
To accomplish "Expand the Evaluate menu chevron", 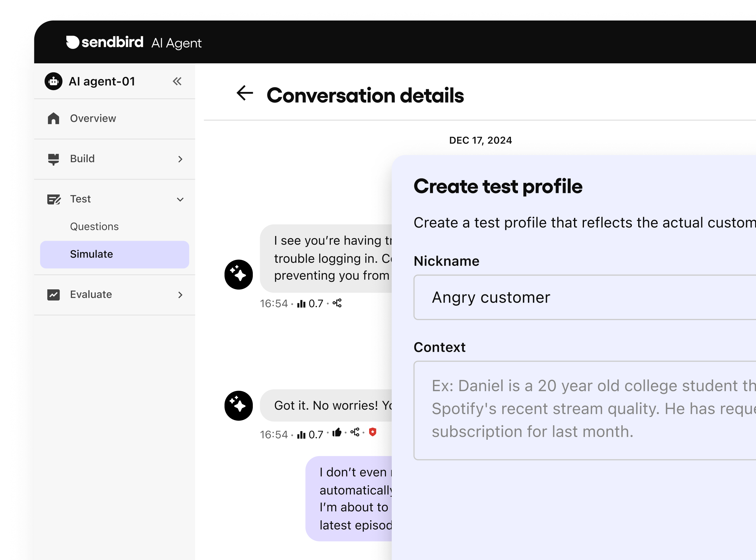I will 180,295.
